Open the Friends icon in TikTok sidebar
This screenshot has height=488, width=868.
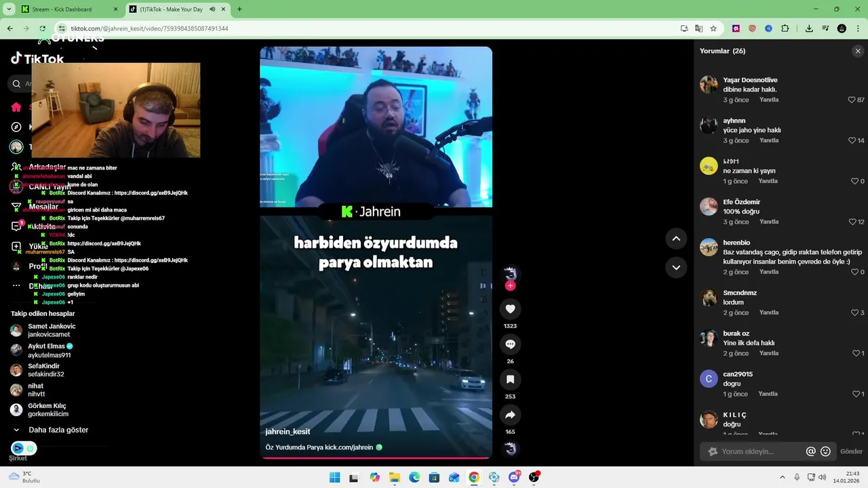[16, 167]
